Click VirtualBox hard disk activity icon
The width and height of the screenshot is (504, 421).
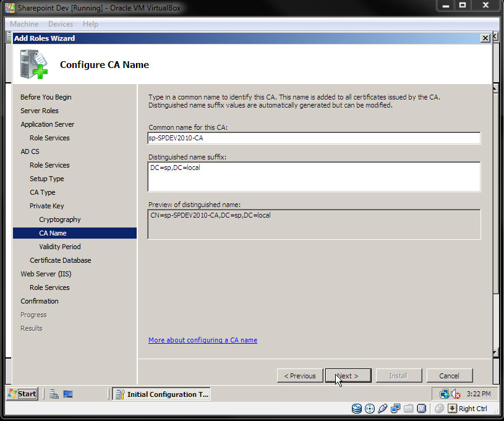pos(356,409)
